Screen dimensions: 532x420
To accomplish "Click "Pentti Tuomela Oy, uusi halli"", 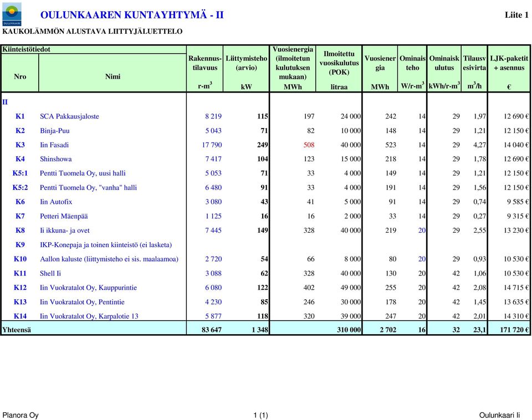I will click(x=83, y=173).
